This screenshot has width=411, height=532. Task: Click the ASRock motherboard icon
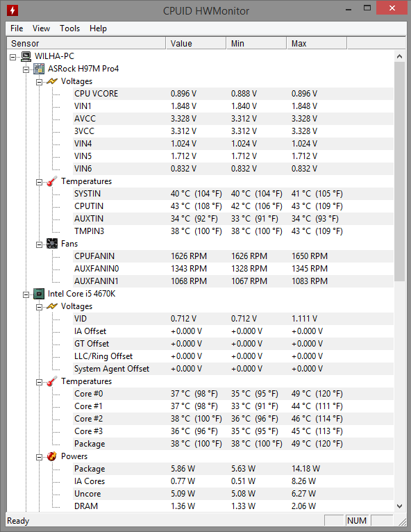tap(39, 69)
